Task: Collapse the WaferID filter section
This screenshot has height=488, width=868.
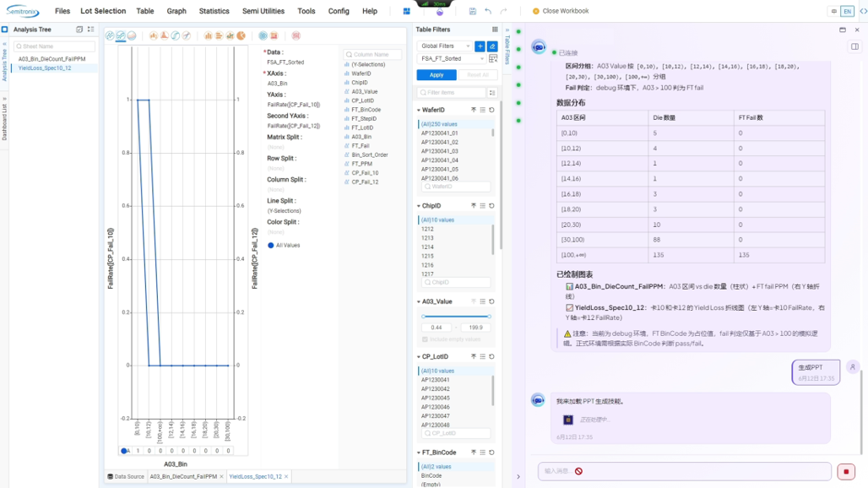Action: [x=419, y=110]
